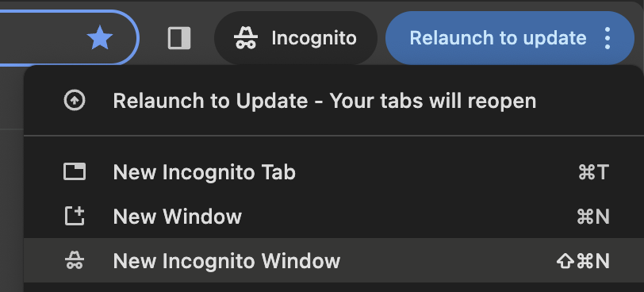This screenshot has width=644, height=292.
Task: Click incognito icon beside New Incognito Window
Action: 75,261
